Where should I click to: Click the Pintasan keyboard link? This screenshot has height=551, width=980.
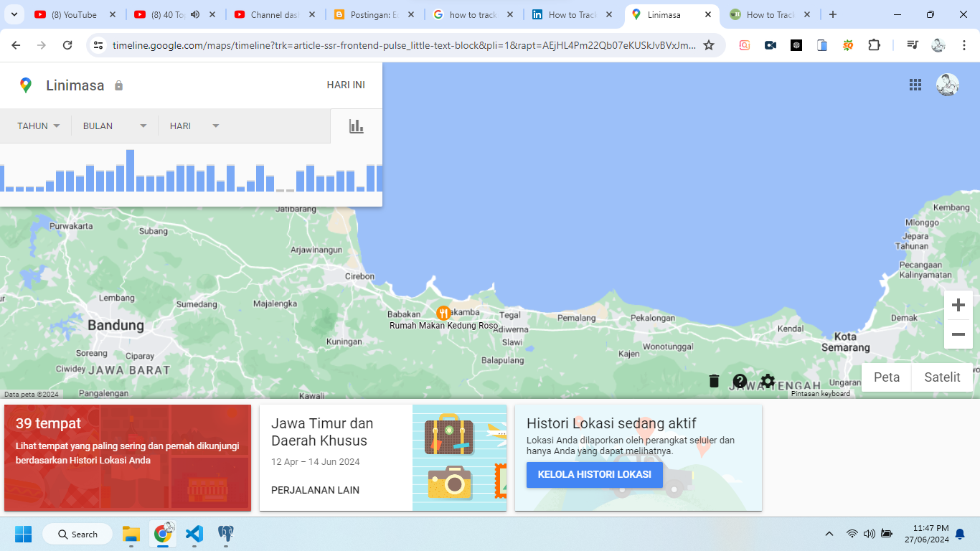click(821, 394)
